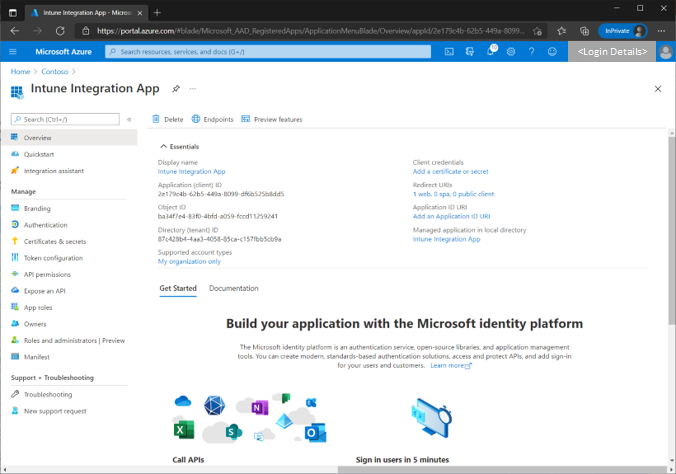Image resolution: width=676 pixels, height=474 pixels.
Task: Collapse the left navigation menu chevron
Action: (x=129, y=119)
